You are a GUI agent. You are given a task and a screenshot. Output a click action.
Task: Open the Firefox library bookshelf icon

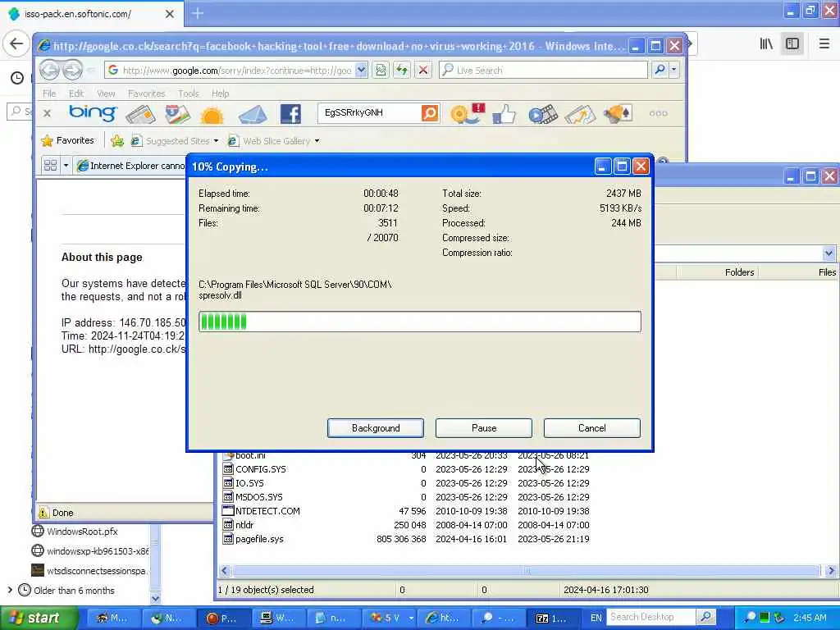pyautogui.click(x=766, y=43)
